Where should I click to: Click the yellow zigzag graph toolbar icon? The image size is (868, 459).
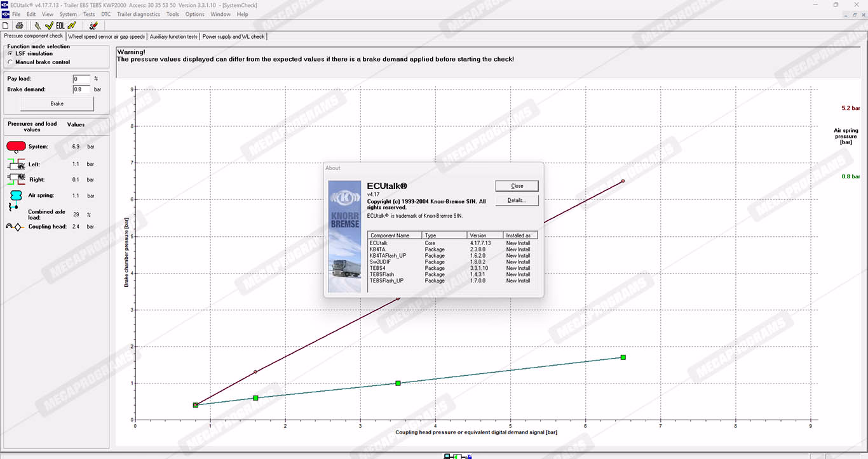pyautogui.click(x=72, y=25)
